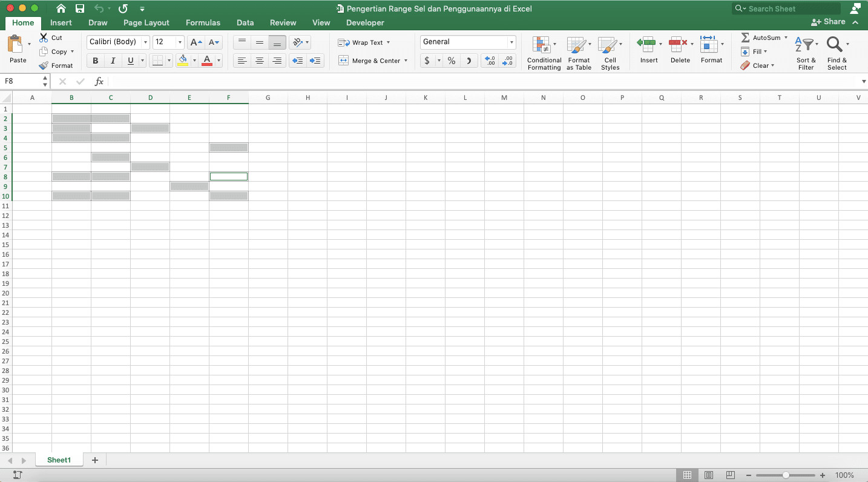Insert function fx icon
868x482 pixels.
(x=99, y=81)
